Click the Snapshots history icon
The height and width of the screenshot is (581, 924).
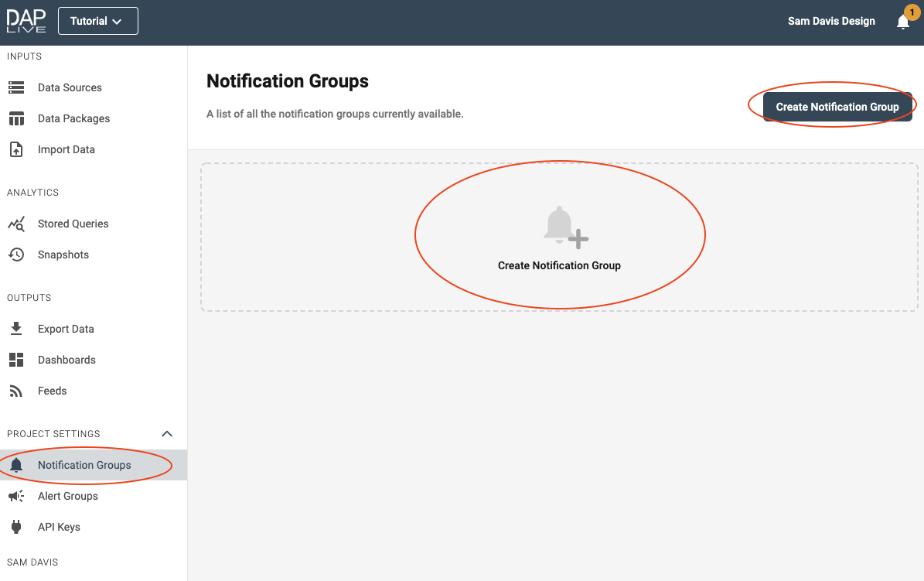(x=16, y=255)
